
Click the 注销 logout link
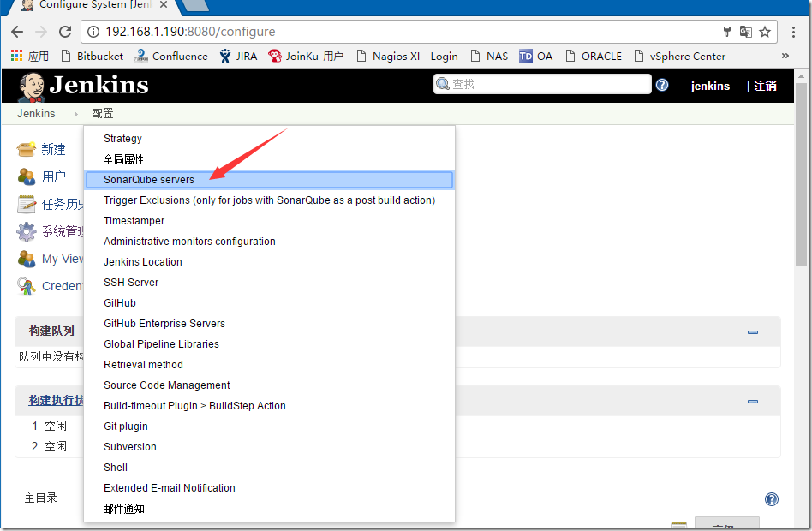click(x=765, y=86)
